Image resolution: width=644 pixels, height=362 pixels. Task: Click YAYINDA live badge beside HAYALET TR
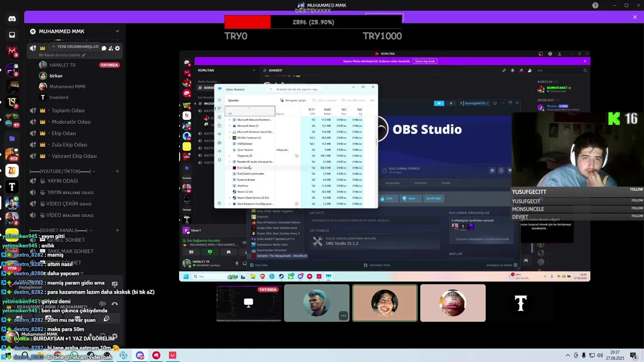109,65
